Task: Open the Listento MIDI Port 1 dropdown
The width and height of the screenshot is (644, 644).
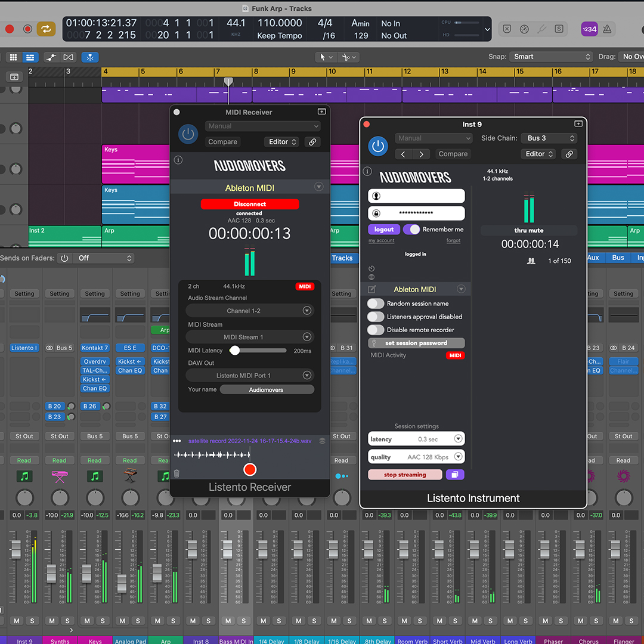Action: [x=250, y=376]
